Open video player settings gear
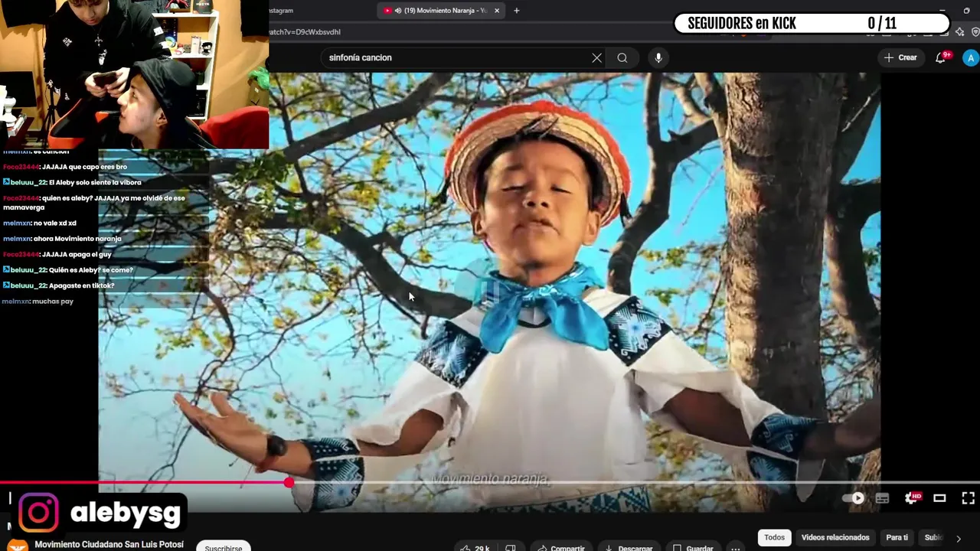 912,498
